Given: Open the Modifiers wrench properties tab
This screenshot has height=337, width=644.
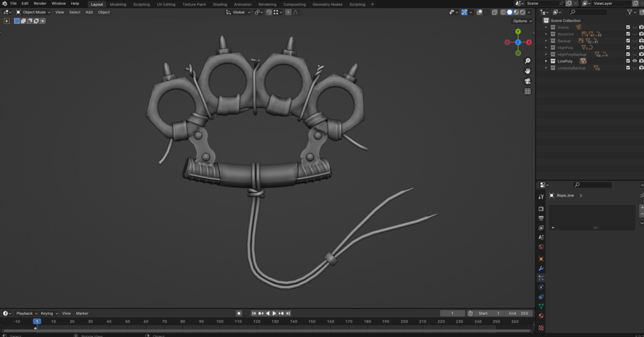Looking at the screenshot, I should [x=541, y=268].
